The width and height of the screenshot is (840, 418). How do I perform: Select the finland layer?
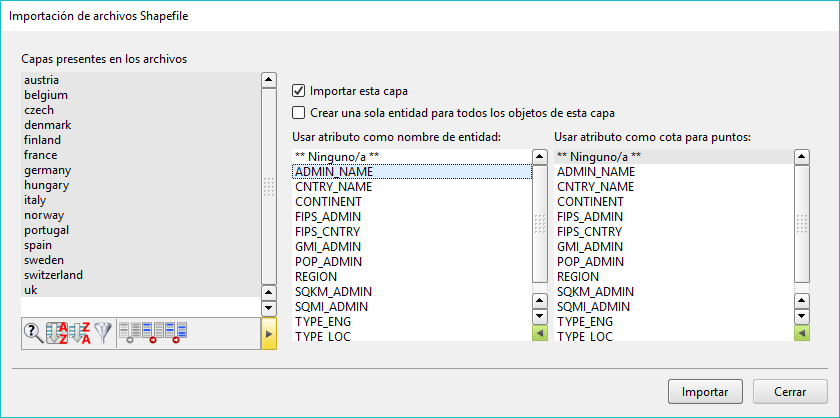pos(140,140)
